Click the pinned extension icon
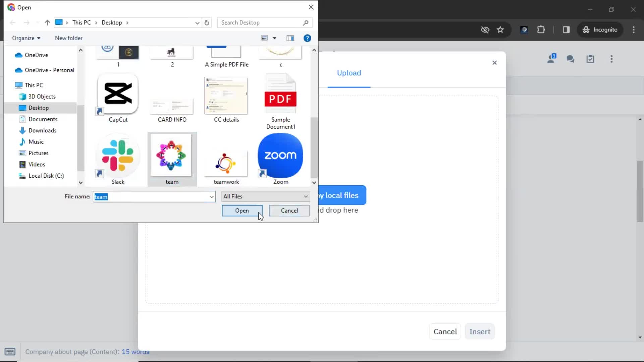 coord(524,30)
